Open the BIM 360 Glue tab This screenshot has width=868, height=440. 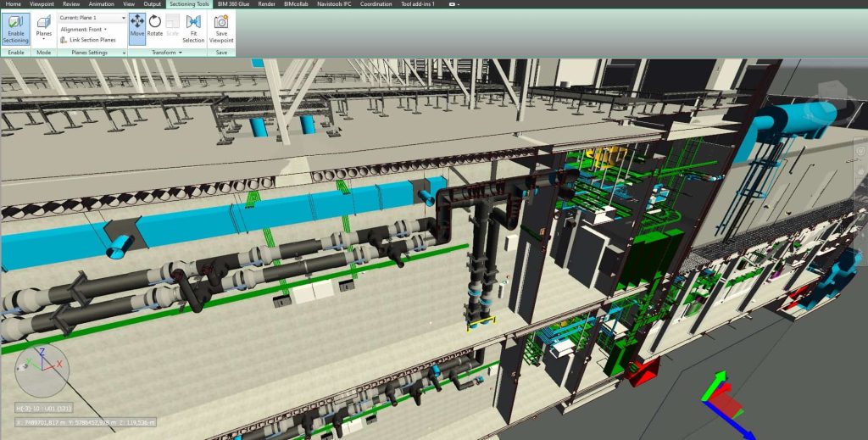[234, 4]
